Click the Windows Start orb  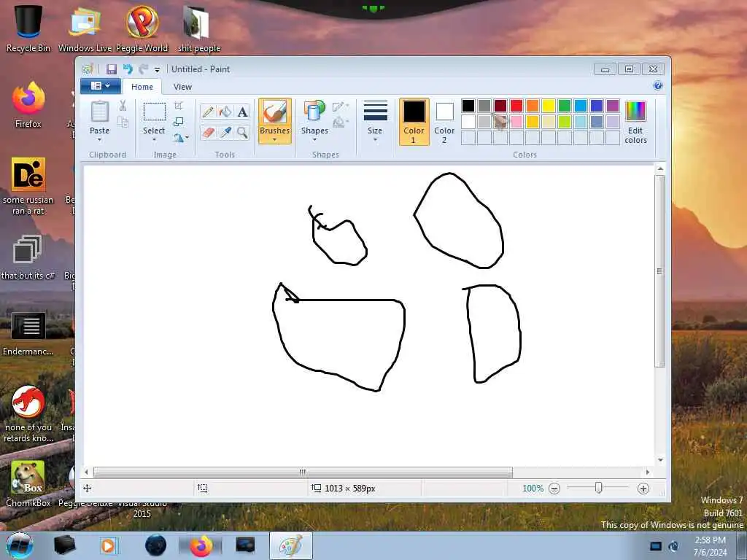tap(20, 545)
